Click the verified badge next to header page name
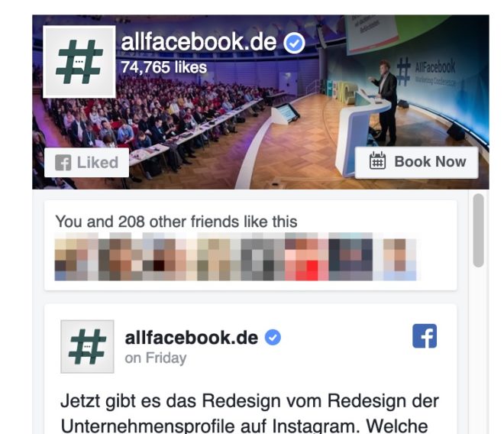Image resolution: width=504 pixels, height=434 pixels. coord(294,43)
